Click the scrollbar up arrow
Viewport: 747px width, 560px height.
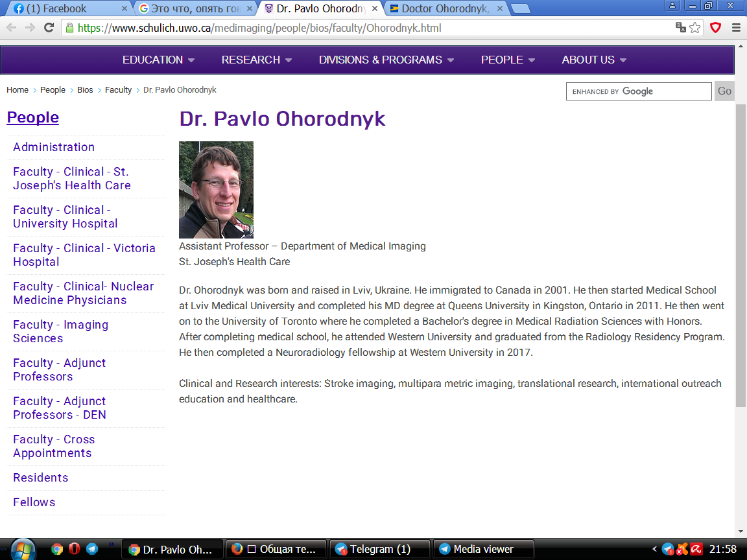(741, 47)
